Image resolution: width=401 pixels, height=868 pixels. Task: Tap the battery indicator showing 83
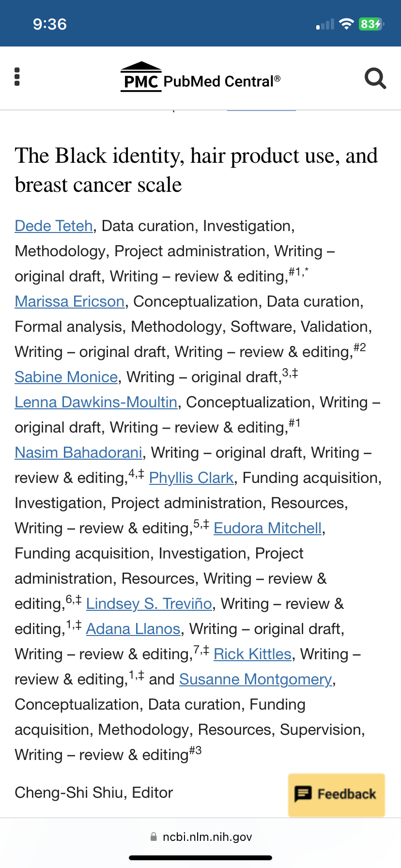[370, 23]
